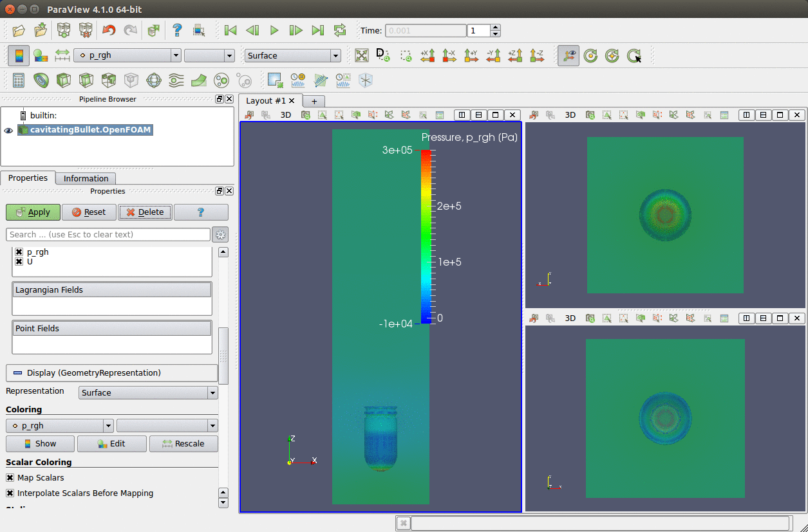The width and height of the screenshot is (808, 532).
Task: Step to the next frame
Action: point(296,30)
